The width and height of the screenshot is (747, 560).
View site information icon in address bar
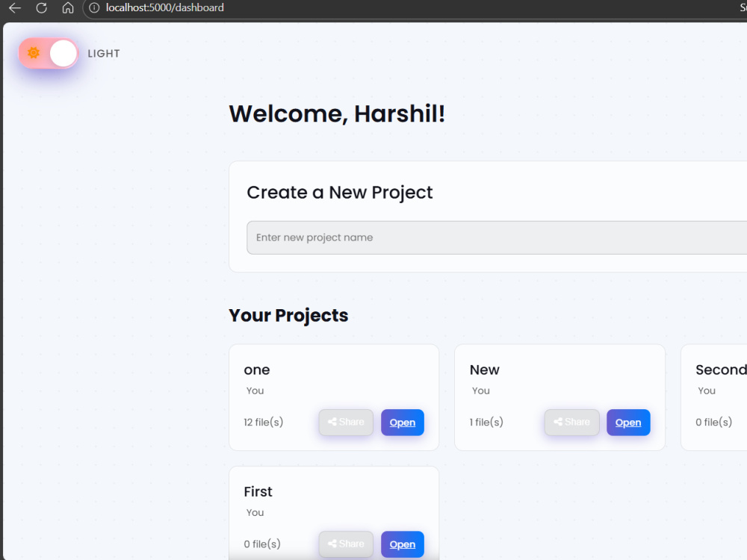coord(94,7)
